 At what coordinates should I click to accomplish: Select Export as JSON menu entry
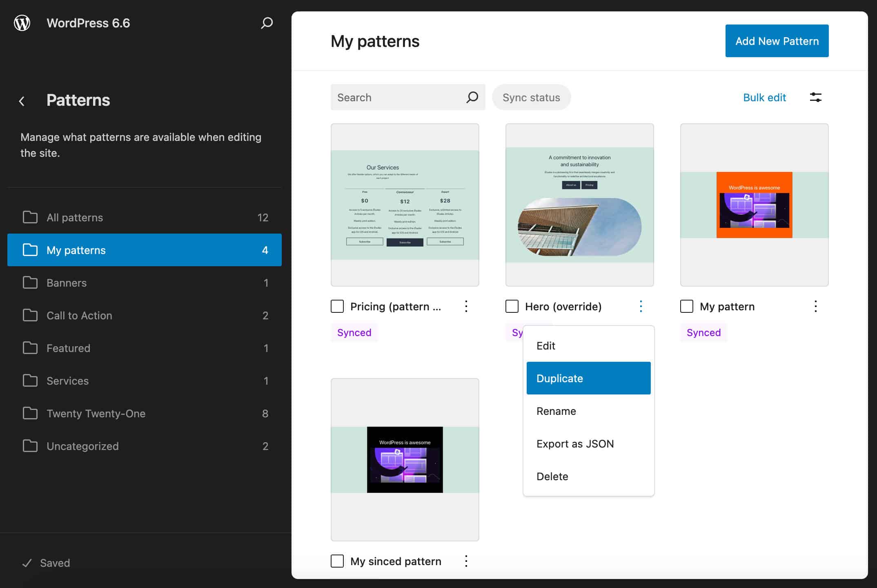click(575, 443)
